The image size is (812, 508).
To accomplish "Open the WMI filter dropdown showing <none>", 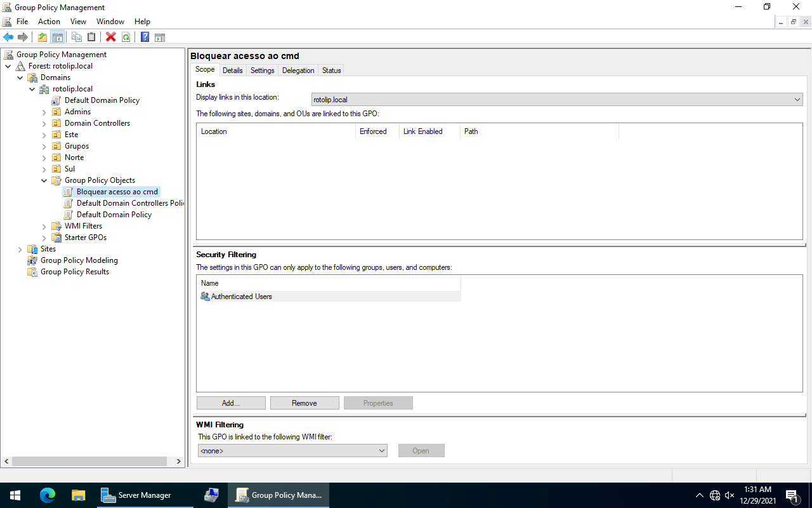I will pos(292,451).
